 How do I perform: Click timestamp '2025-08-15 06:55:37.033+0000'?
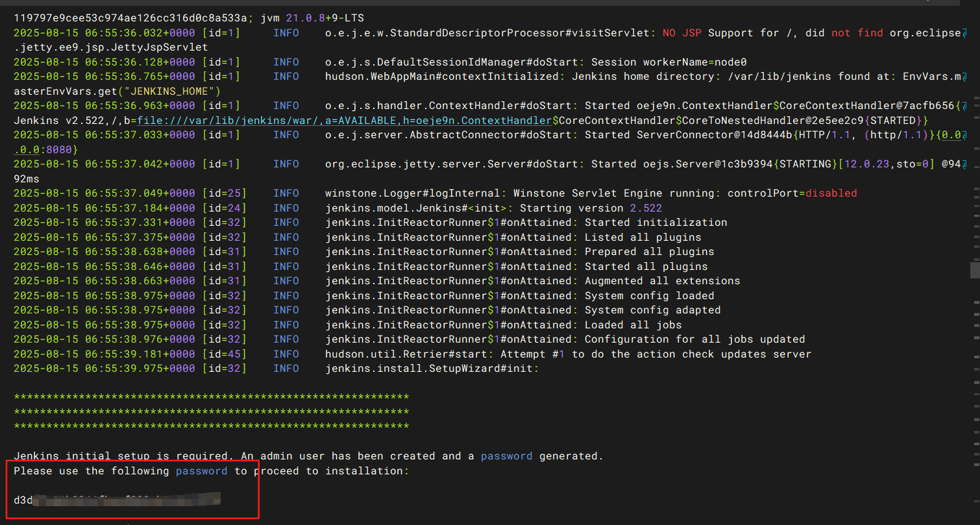[104, 135]
